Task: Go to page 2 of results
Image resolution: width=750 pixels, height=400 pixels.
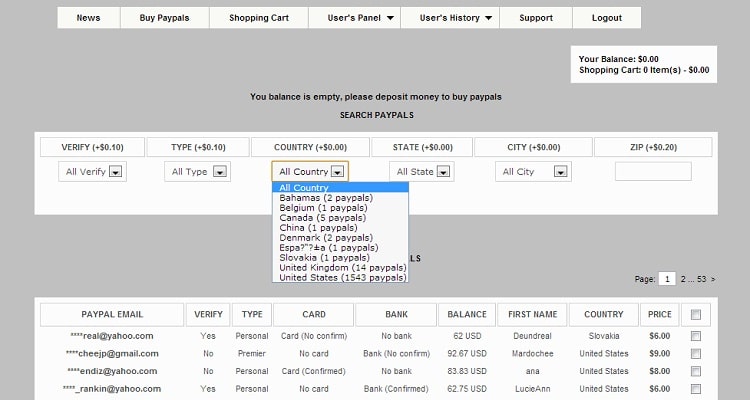Action: coord(683,279)
